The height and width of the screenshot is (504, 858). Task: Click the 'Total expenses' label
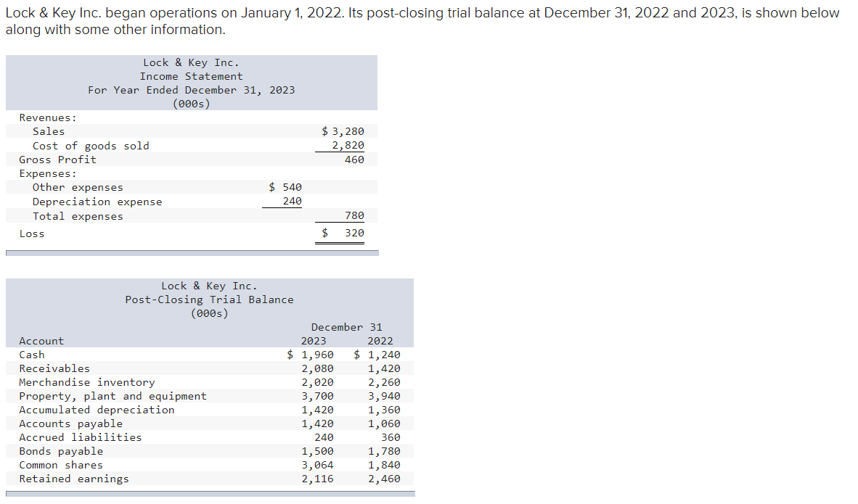[x=78, y=216]
